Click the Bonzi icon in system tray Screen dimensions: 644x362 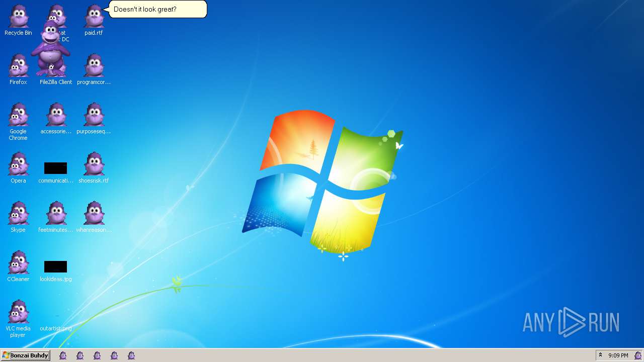tap(638, 355)
